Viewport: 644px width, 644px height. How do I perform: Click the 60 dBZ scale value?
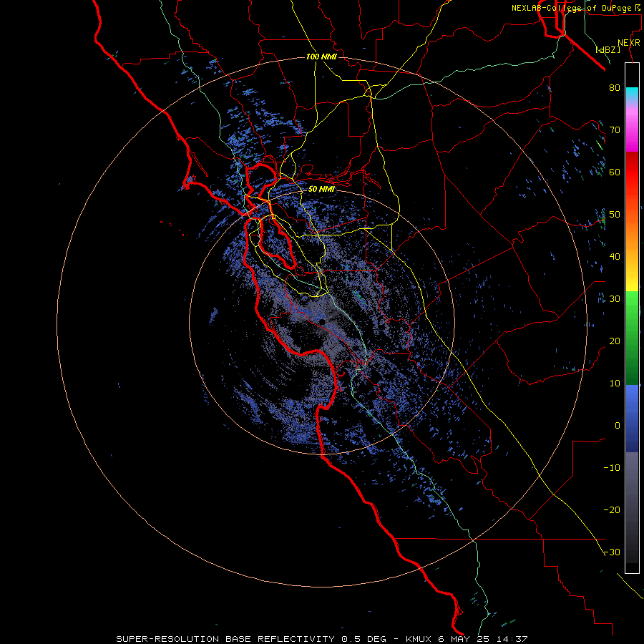coord(615,172)
